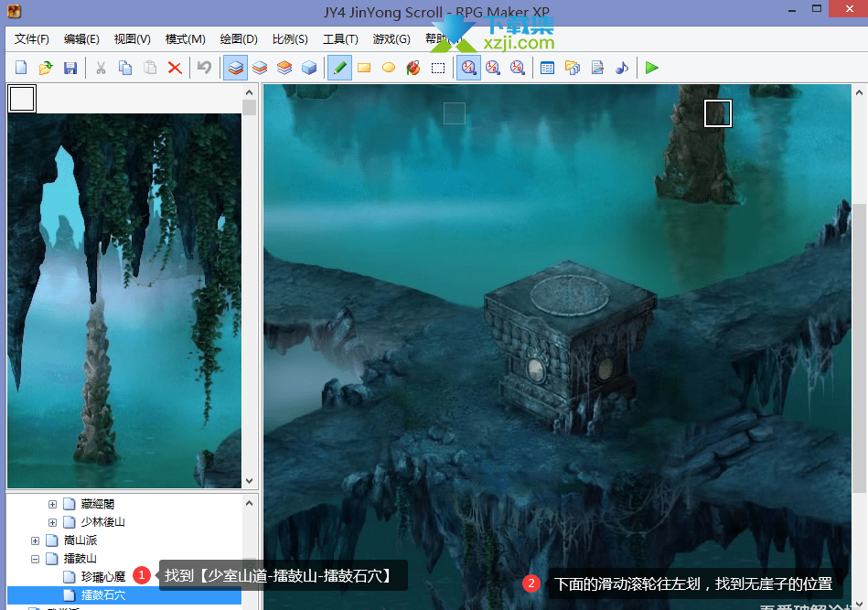Cut the selection with the scissors icon
The height and width of the screenshot is (610, 868).
[101, 68]
